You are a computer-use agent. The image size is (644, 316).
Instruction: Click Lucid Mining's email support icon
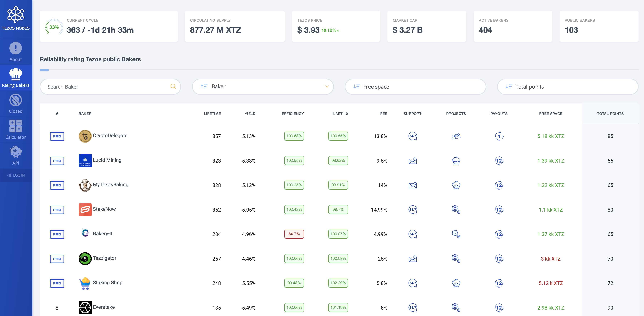(412, 161)
